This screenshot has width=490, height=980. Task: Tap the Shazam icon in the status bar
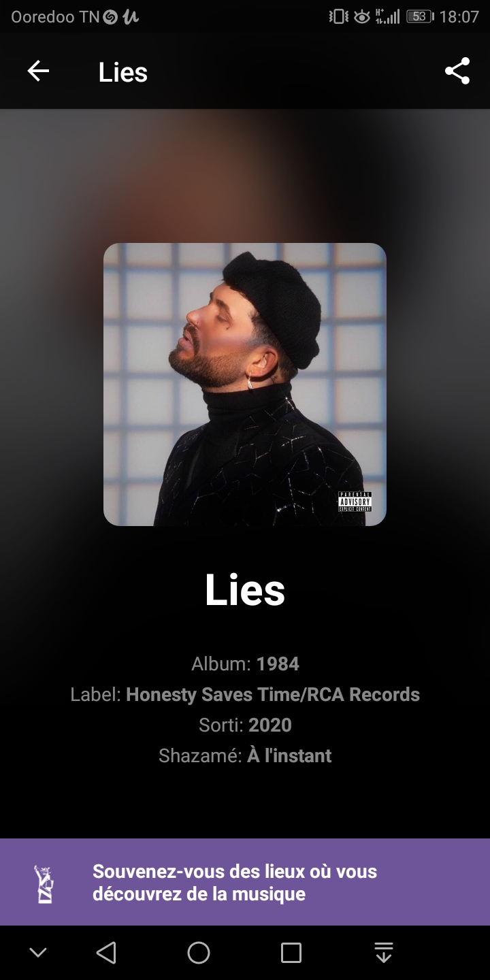(110, 18)
